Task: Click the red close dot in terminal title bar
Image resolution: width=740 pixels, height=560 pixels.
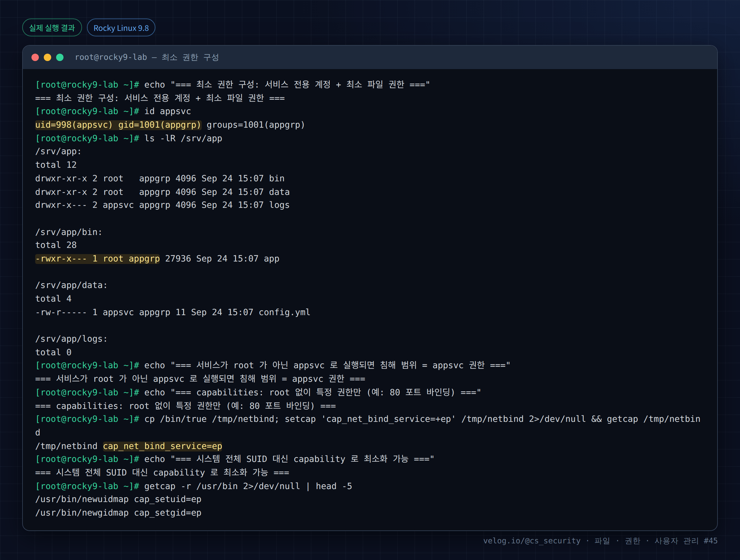Action: (35, 57)
